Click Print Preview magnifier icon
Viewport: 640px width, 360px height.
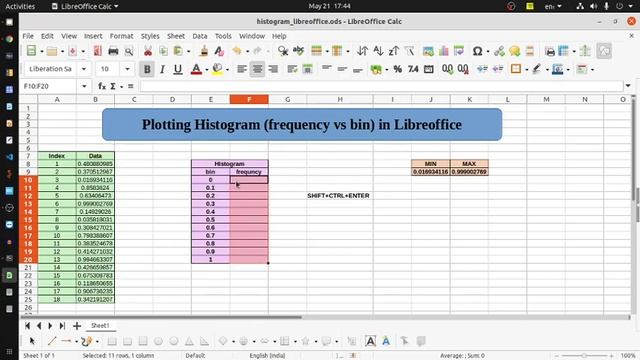(129, 51)
